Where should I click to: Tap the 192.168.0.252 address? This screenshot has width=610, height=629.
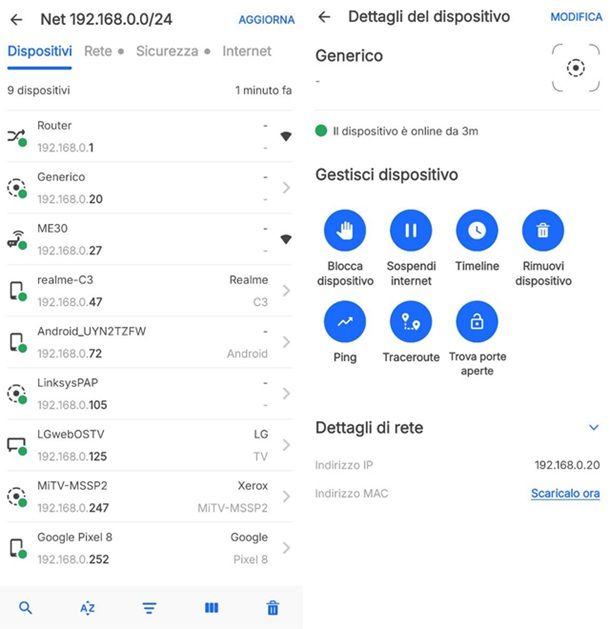pyautogui.click(x=73, y=559)
